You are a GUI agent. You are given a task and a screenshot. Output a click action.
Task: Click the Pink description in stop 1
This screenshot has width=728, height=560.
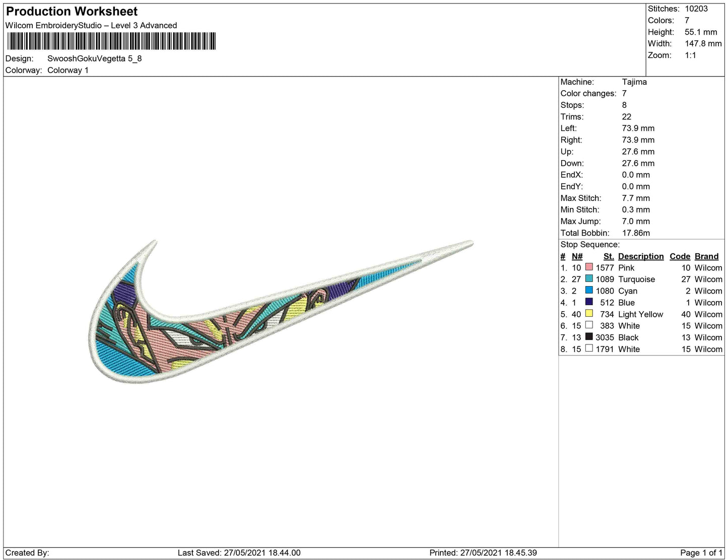click(x=626, y=267)
